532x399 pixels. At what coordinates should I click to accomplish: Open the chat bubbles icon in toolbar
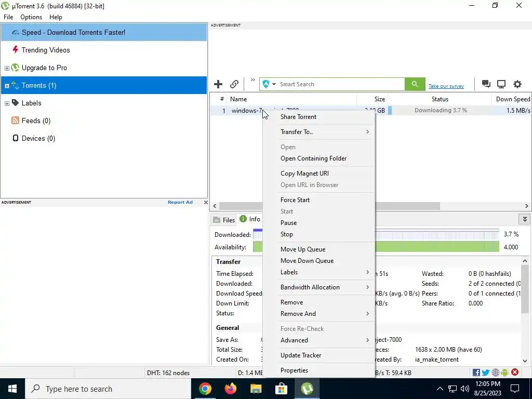click(x=486, y=84)
